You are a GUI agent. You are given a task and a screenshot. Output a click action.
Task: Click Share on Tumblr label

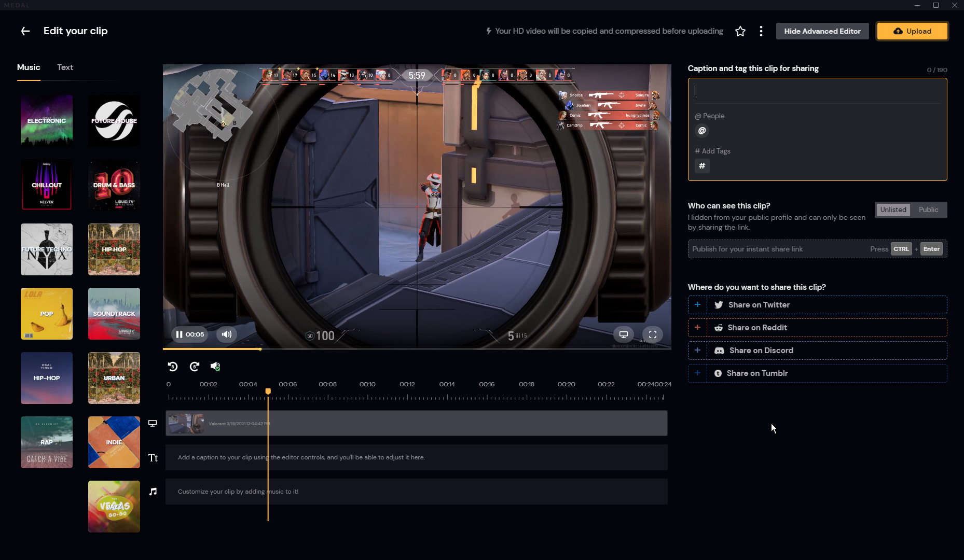point(757,373)
